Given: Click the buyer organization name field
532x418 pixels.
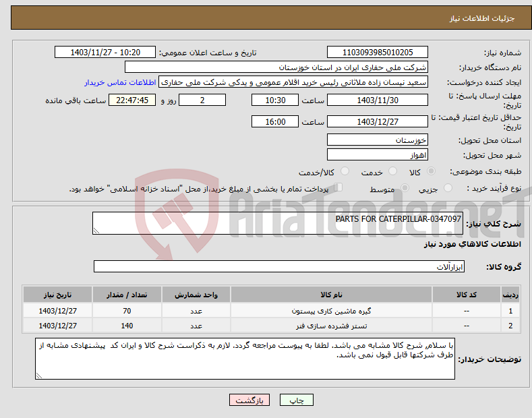Looking at the screenshot, I should click(276, 67).
